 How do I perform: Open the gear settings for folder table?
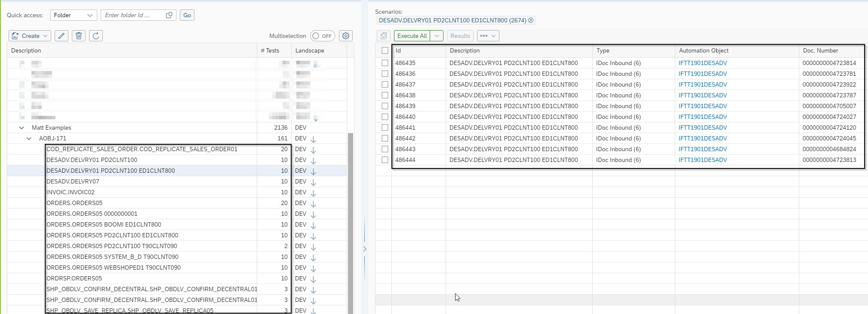pos(346,36)
